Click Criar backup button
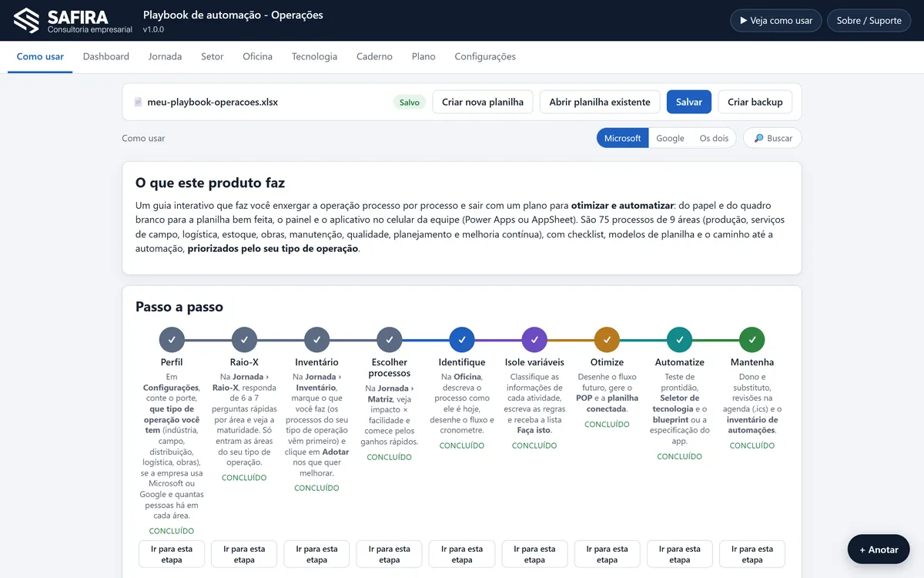924x578 pixels. click(755, 102)
